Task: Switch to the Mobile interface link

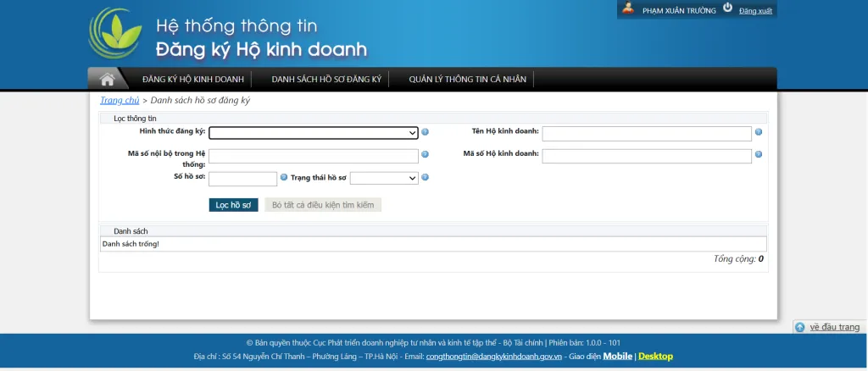Action: tap(617, 356)
